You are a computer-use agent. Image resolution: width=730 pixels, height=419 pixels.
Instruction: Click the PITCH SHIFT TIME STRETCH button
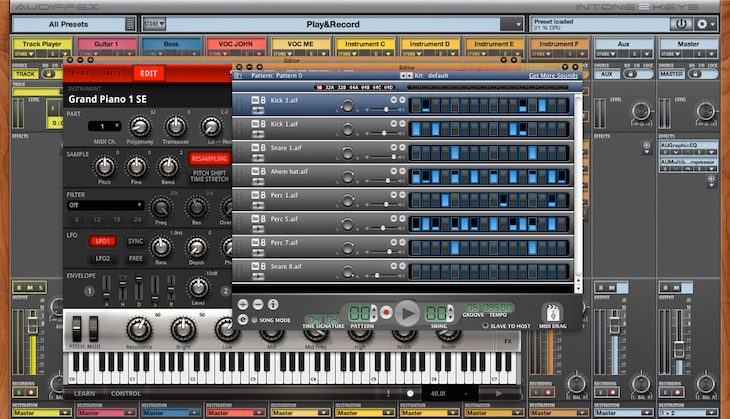tap(210, 178)
